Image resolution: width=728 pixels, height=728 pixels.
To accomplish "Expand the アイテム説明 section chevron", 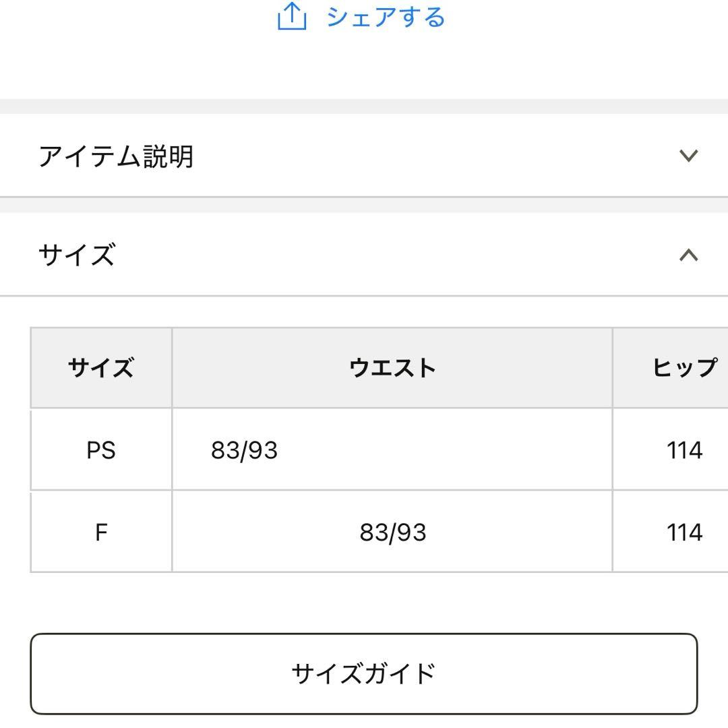I will [688, 156].
